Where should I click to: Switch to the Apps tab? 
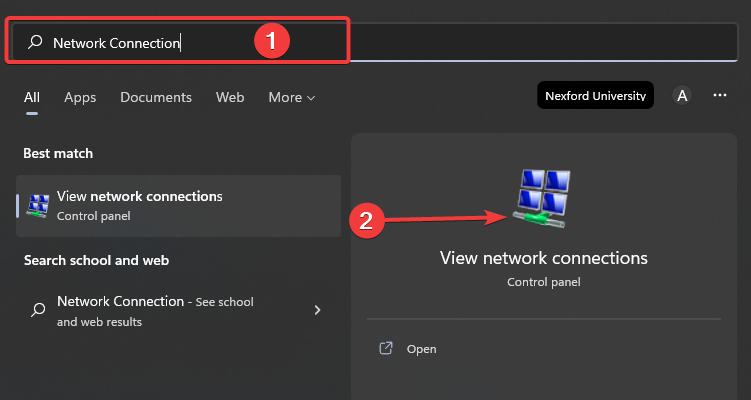click(x=80, y=97)
